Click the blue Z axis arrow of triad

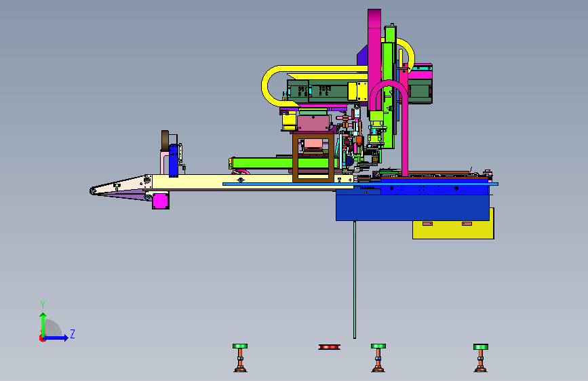coord(56,338)
